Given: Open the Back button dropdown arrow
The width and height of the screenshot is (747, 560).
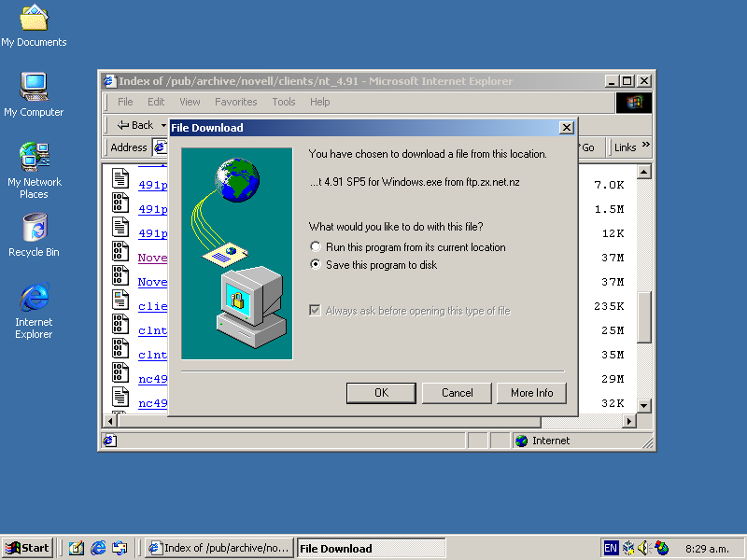Looking at the screenshot, I should (163, 125).
